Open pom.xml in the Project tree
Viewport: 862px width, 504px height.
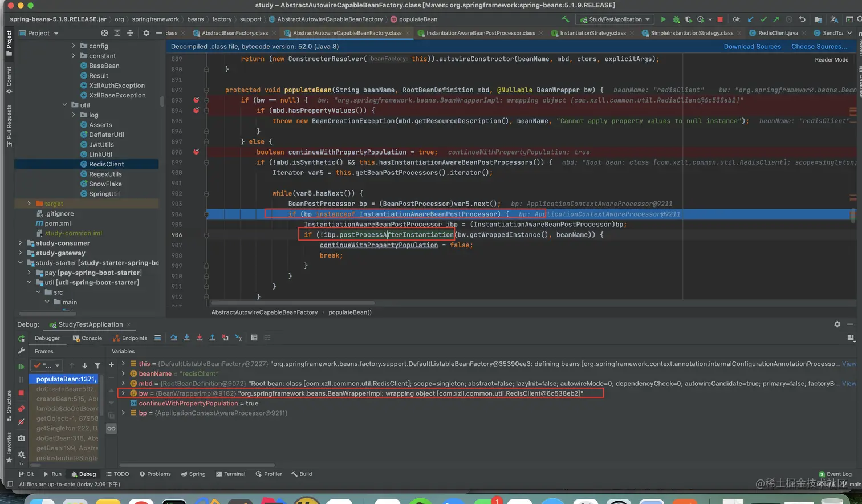[58, 223]
